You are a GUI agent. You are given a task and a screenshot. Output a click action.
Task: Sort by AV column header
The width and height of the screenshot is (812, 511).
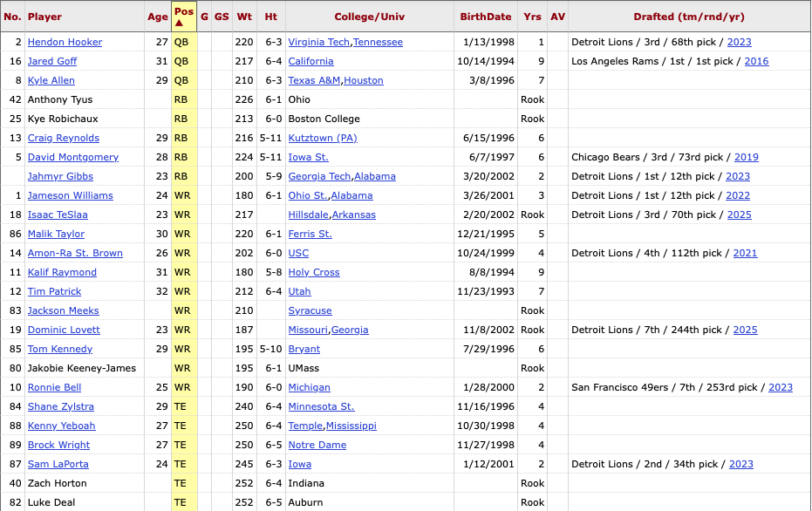coord(557,17)
